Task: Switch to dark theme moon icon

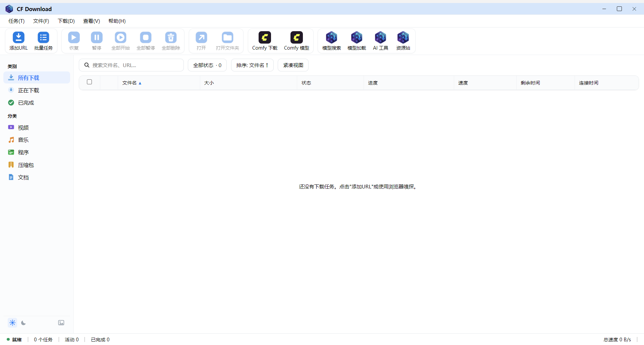Action: click(x=23, y=323)
